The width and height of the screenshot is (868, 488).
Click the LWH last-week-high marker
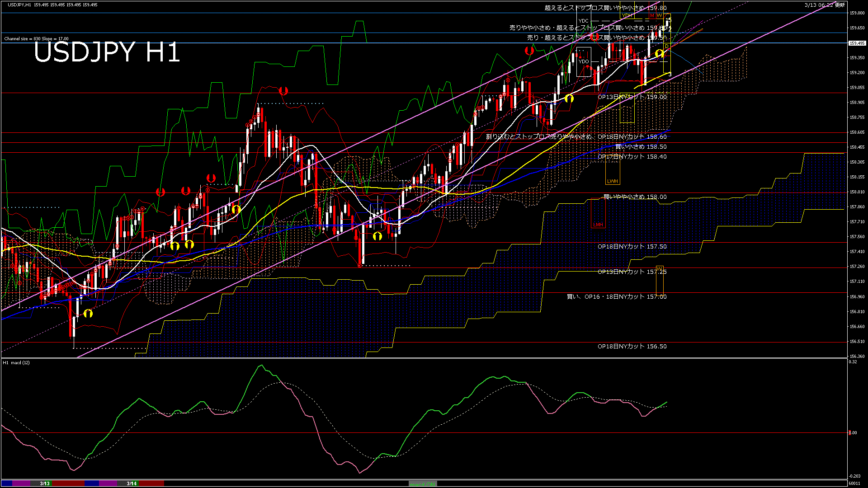613,181
